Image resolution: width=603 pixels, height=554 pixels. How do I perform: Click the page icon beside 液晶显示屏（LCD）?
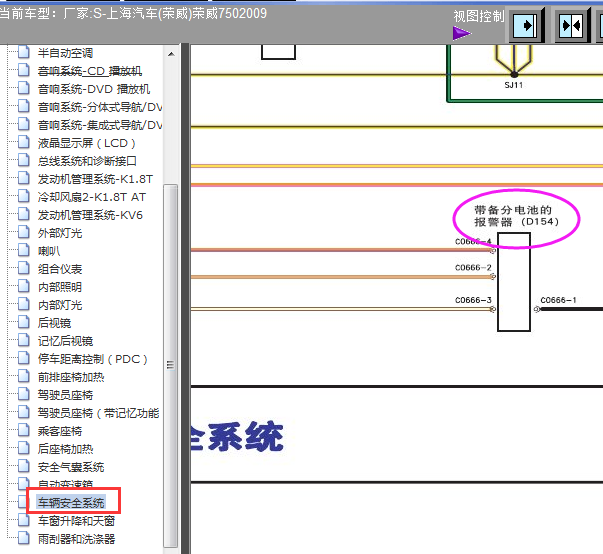click(x=23, y=142)
